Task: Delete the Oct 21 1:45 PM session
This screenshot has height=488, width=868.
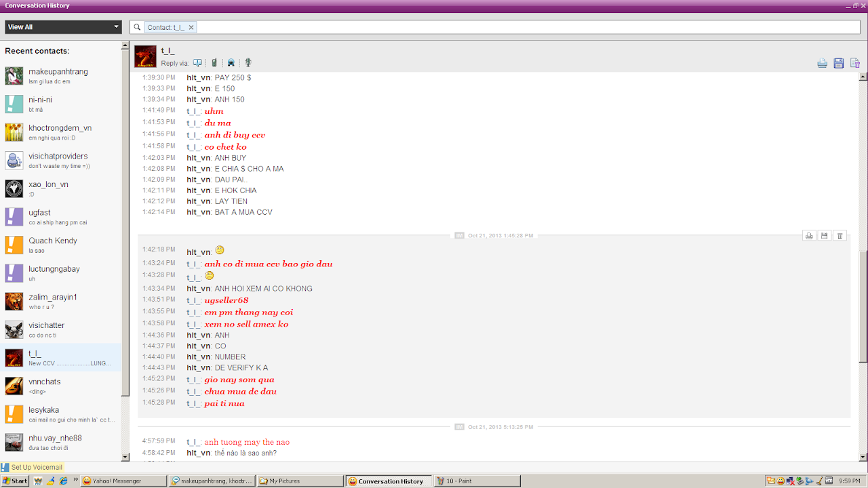Action: [x=840, y=236]
